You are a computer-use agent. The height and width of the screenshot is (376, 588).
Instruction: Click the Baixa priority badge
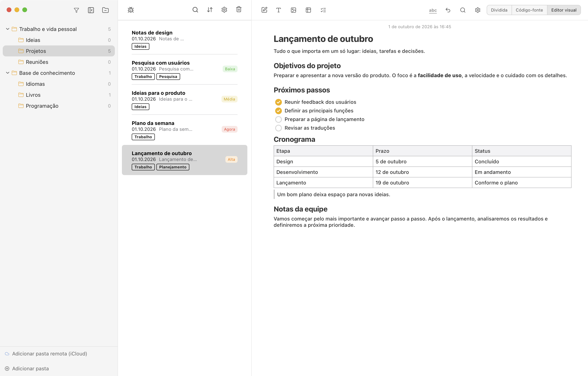[230, 69]
